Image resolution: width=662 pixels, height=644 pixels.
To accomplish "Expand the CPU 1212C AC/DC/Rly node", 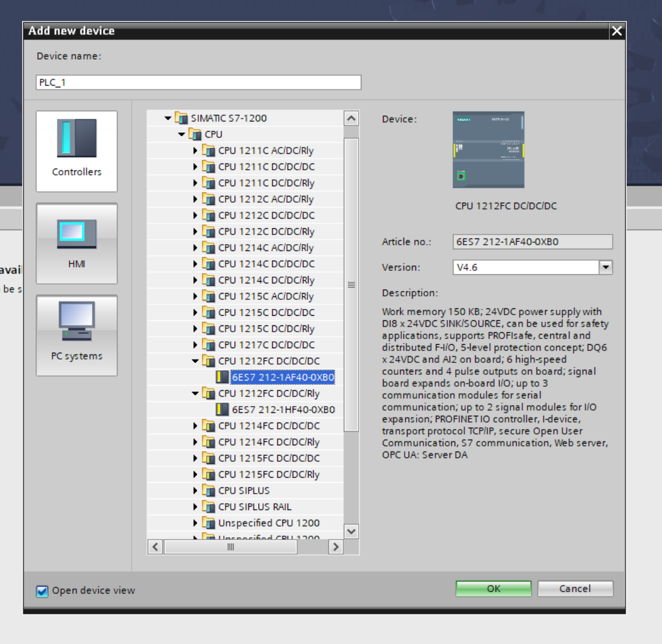I will point(195,199).
